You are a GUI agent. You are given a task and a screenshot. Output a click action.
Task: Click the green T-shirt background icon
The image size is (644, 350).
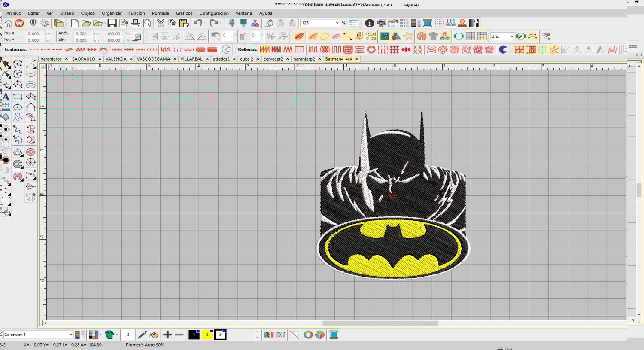109,335
